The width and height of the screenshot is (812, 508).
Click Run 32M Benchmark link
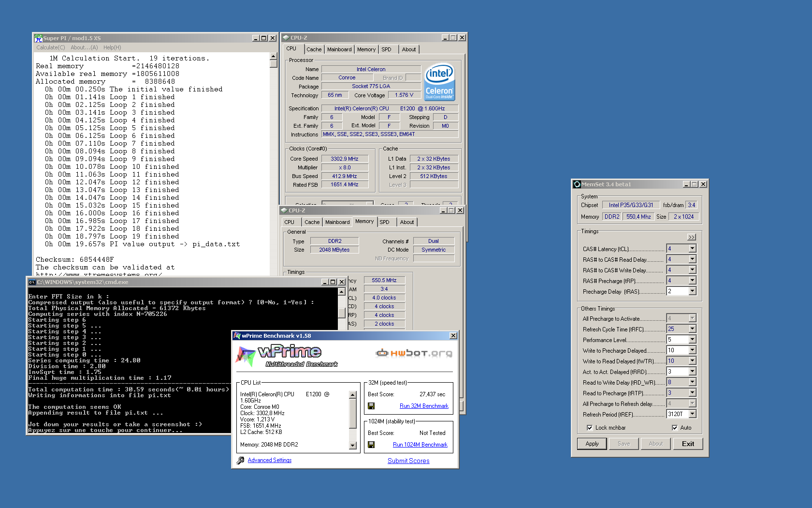click(x=424, y=406)
